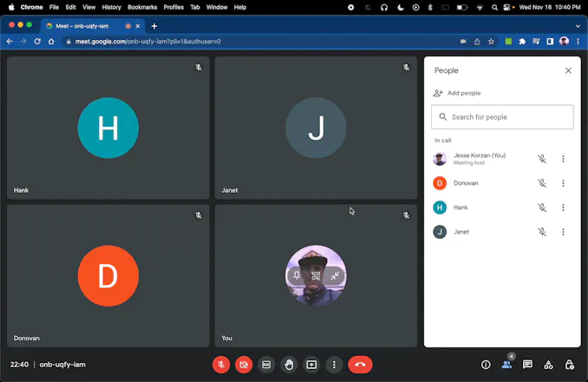This screenshot has width=588, height=382.
Task: Open more actions for Donovan
Action: tap(563, 183)
